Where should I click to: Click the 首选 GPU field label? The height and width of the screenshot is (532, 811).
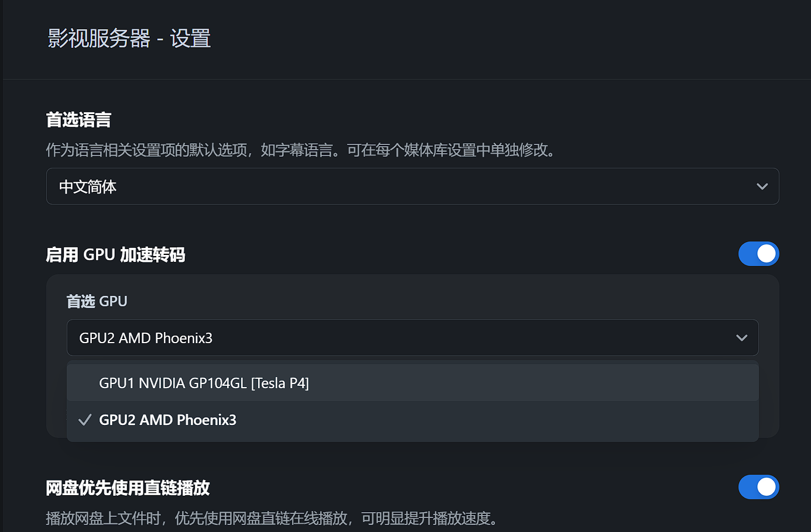pyautogui.click(x=97, y=301)
